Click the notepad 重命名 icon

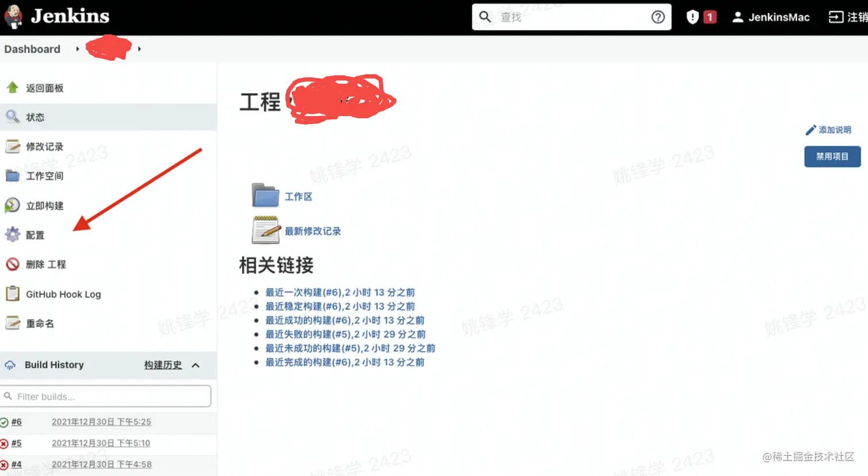pos(13,323)
